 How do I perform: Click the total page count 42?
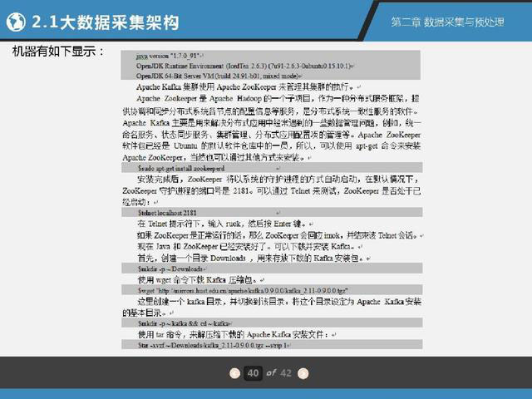pos(285,373)
